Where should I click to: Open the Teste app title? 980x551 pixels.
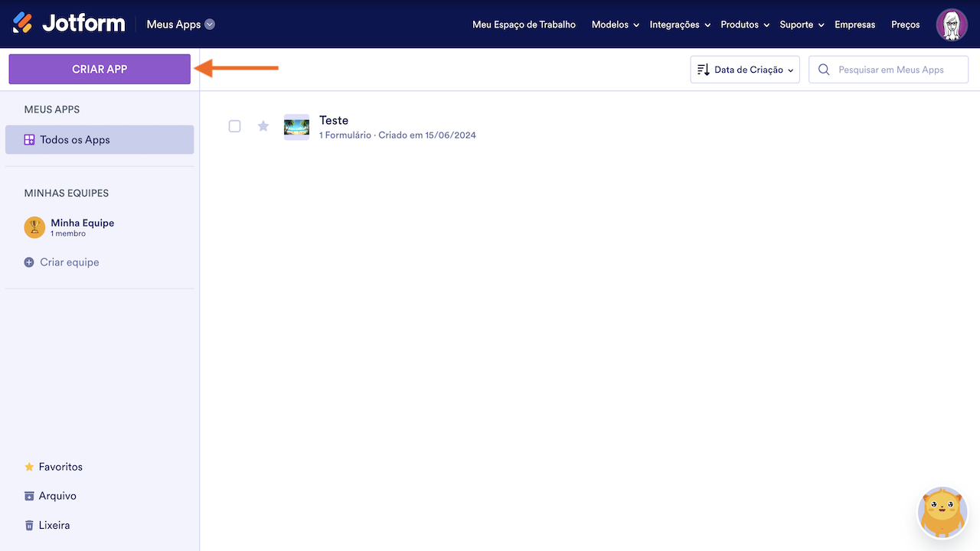[x=334, y=120]
